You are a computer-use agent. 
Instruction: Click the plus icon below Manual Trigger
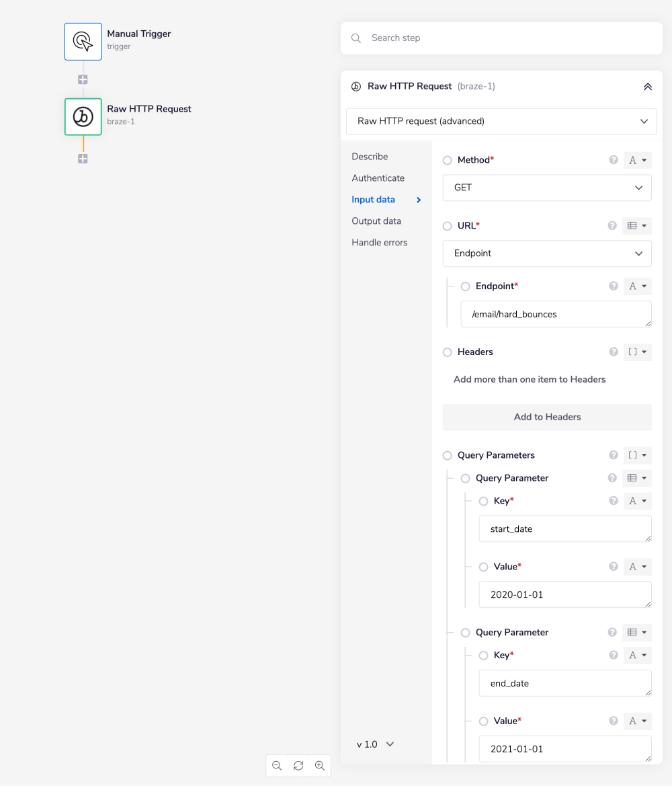(x=83, y=79)
